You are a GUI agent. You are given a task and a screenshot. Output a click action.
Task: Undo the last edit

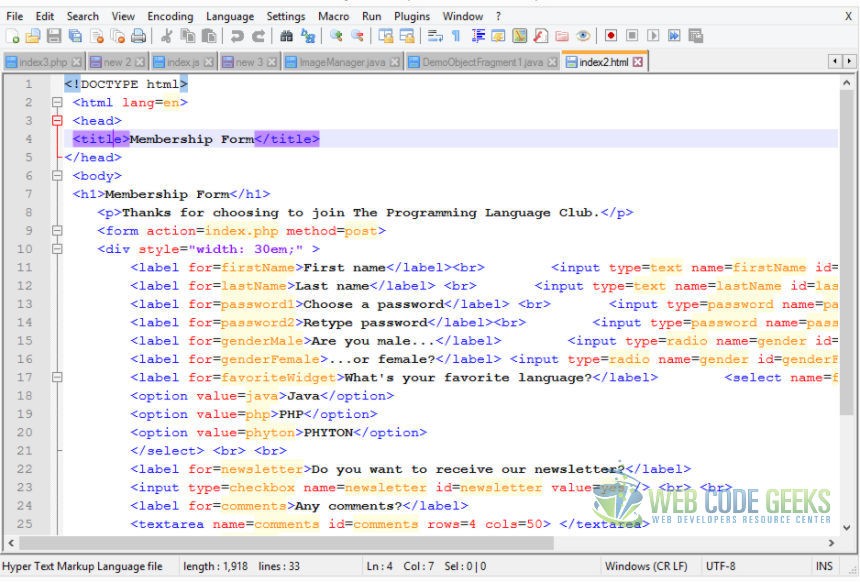click(237, 36)
